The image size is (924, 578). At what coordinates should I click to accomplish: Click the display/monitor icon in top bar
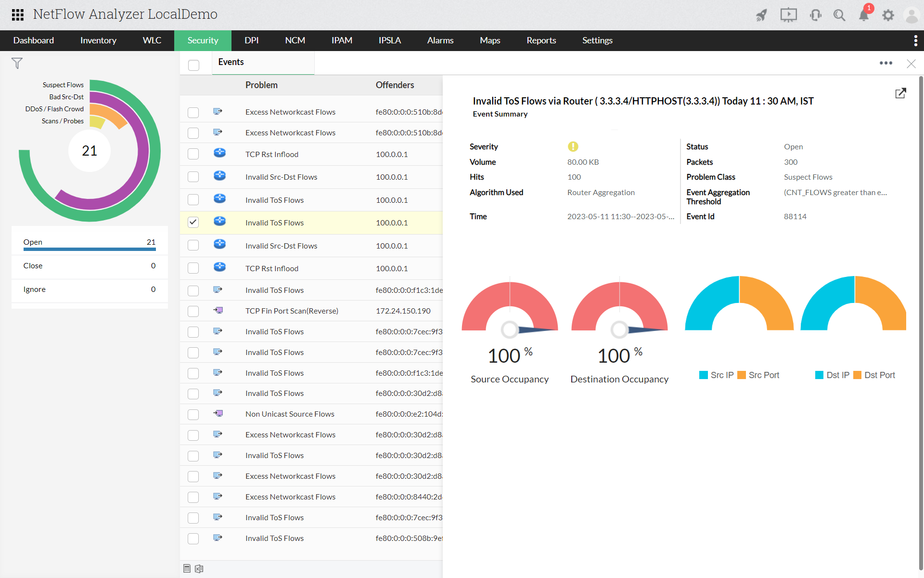[788, 14]
